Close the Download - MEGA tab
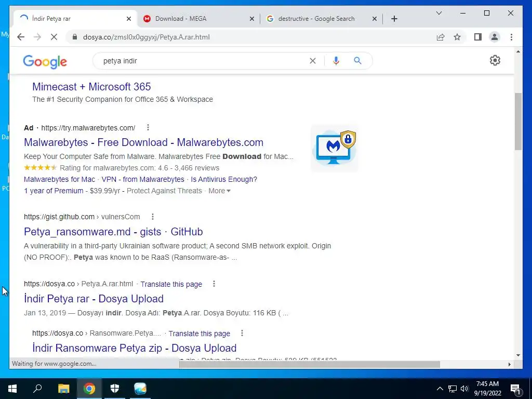Viewport: 532px width, 399px height. click(252, 19)
